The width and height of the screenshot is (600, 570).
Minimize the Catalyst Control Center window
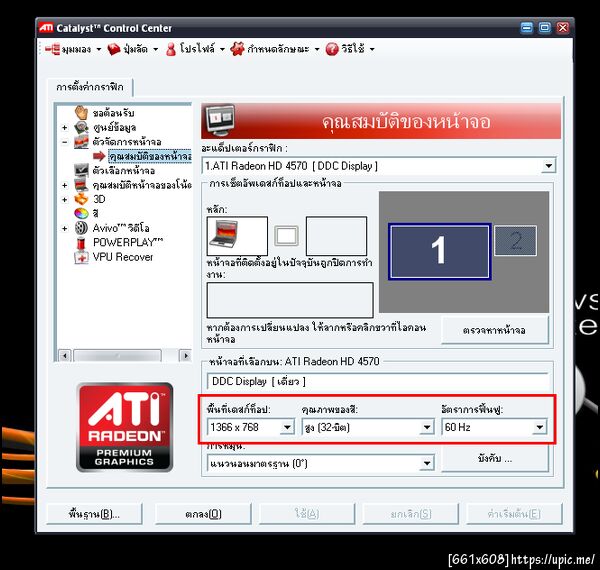tap(527, 28)
